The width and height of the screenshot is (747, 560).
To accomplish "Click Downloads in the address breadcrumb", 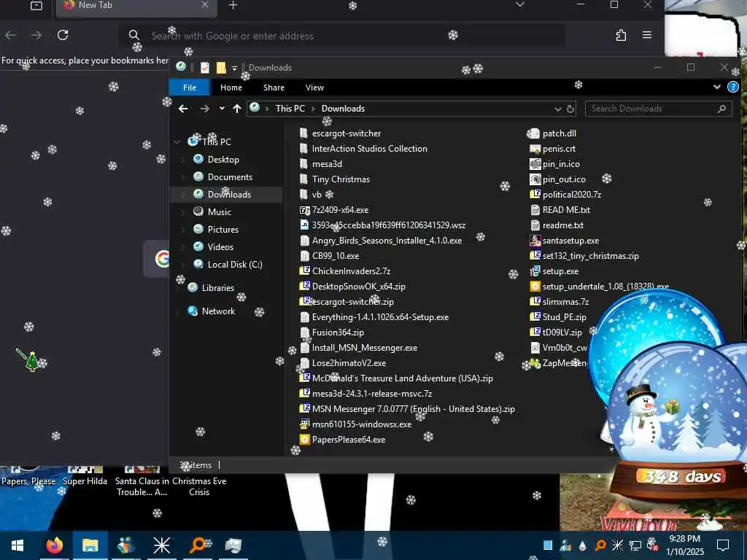I will (343, 109).
